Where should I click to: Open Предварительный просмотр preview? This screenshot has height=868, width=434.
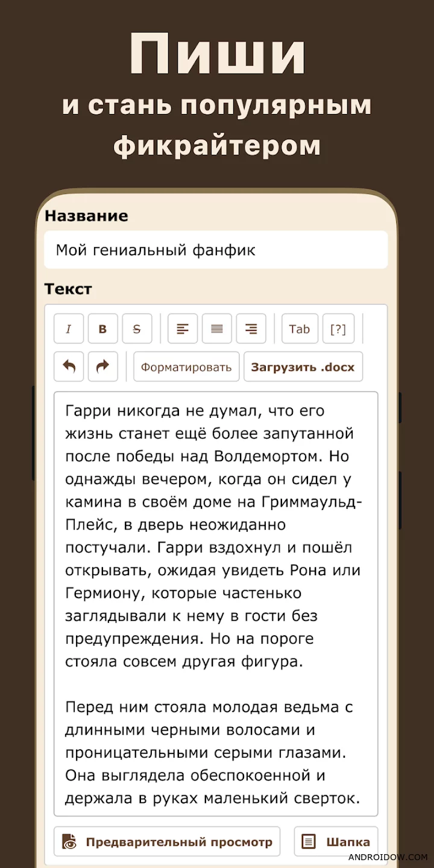coord(167,841)
